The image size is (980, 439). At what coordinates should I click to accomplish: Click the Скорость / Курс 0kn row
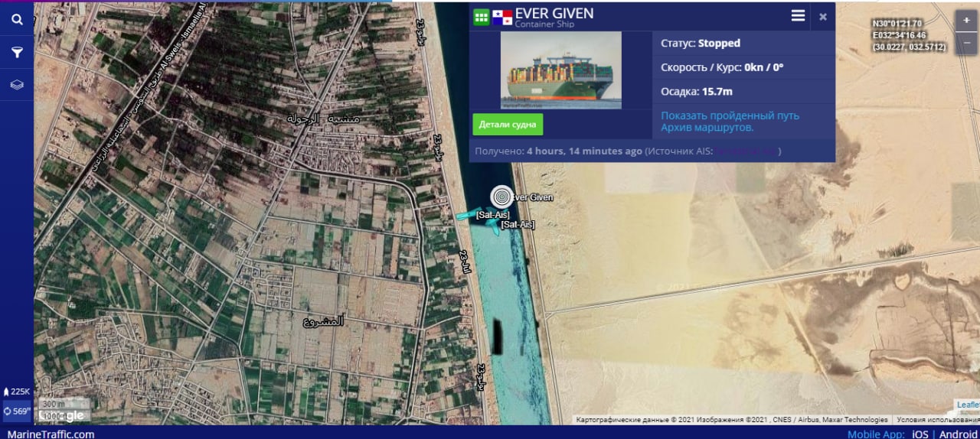click(x=743, y=67)
